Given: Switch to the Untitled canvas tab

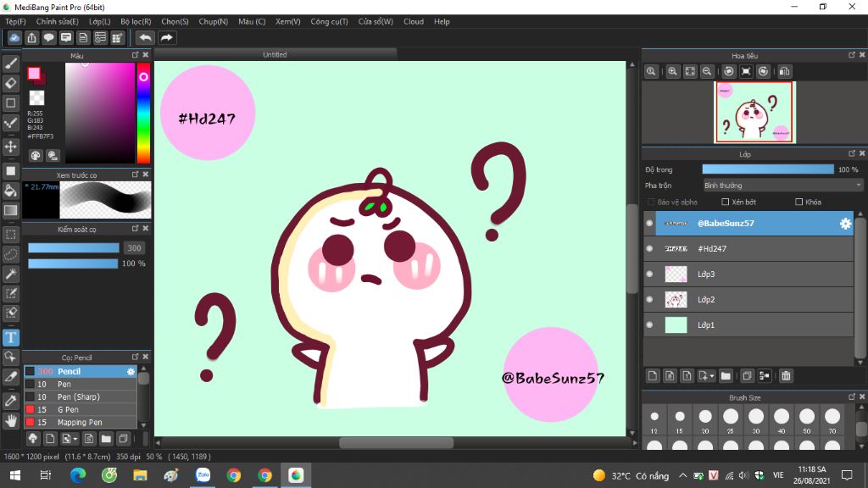Looking at the screenshot, I should [x=275, y=54].
